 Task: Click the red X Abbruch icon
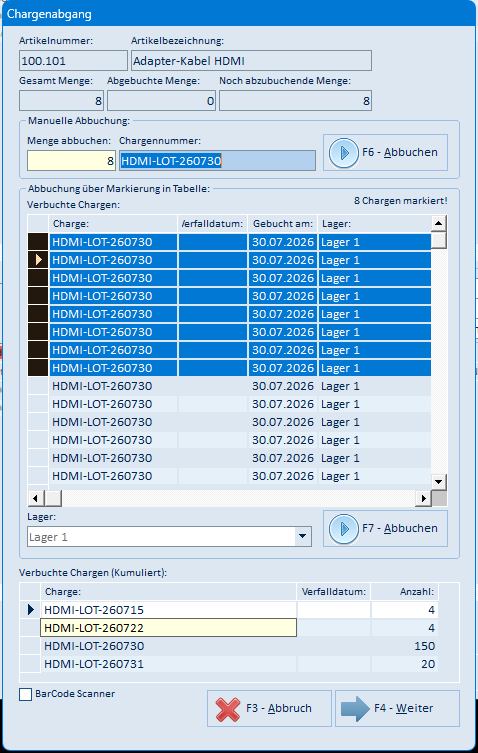[228, 709]
